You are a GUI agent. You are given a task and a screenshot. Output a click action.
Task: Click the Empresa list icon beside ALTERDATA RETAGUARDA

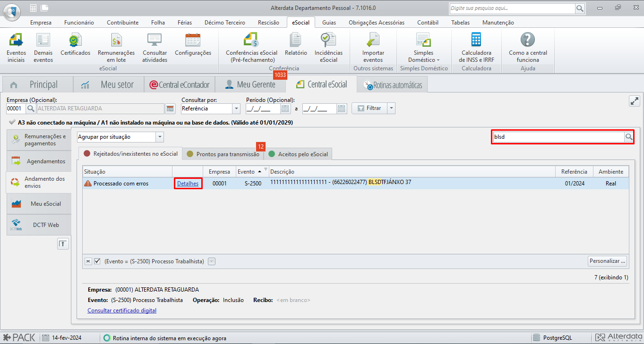(x=171, y=109)
